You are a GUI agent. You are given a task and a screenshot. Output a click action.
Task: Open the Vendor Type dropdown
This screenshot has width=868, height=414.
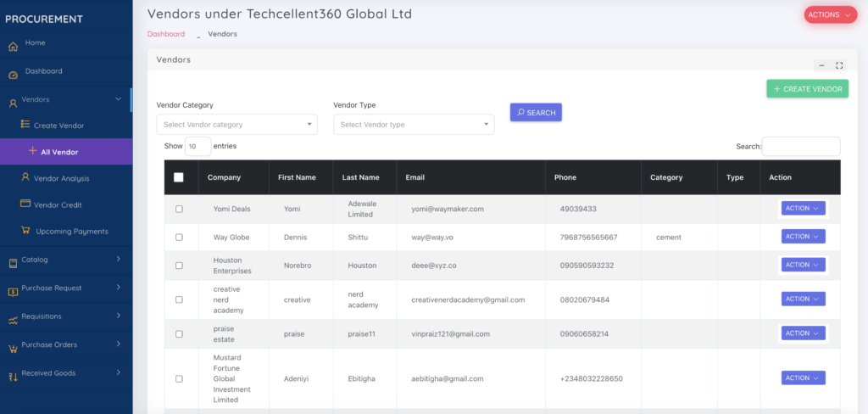(413, 125)
